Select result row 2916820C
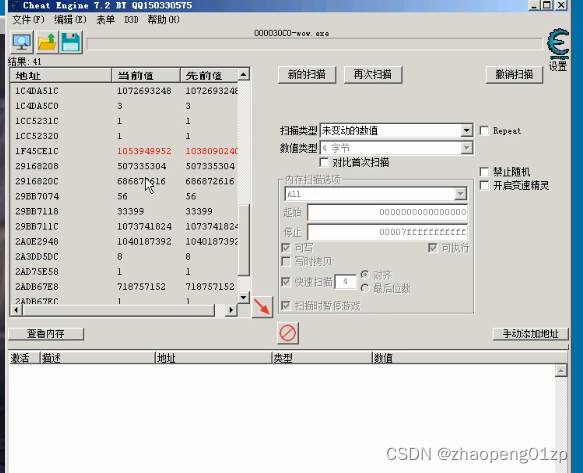The image size is (583, 473). click(x=124, y=181)
